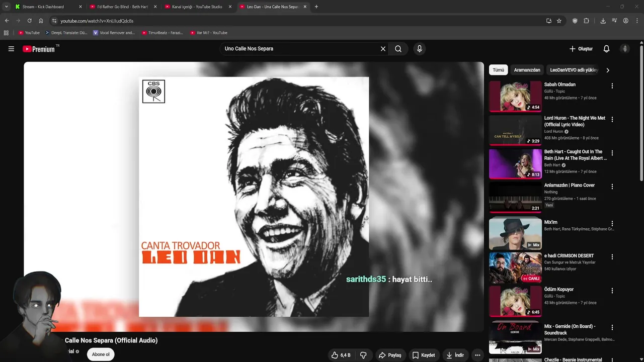The height and width of the screenshot is (362, 644).
Task: Open bookmarks apps grid icon
Action: [6, 33]
